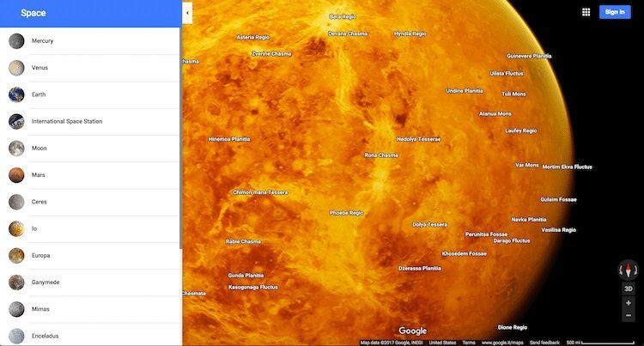Click the Hinemoa Planitia label
This screenshot has height=346, width=644.
point(229,139)
